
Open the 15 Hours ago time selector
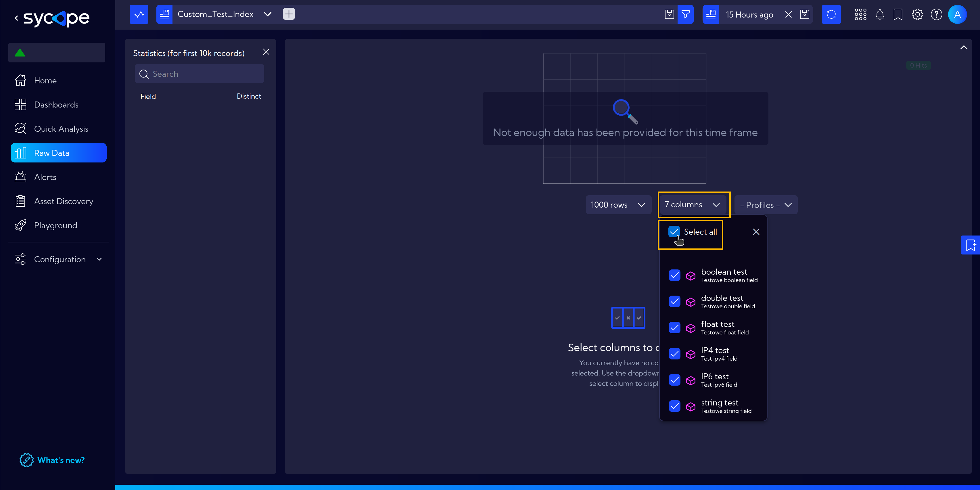749,14
